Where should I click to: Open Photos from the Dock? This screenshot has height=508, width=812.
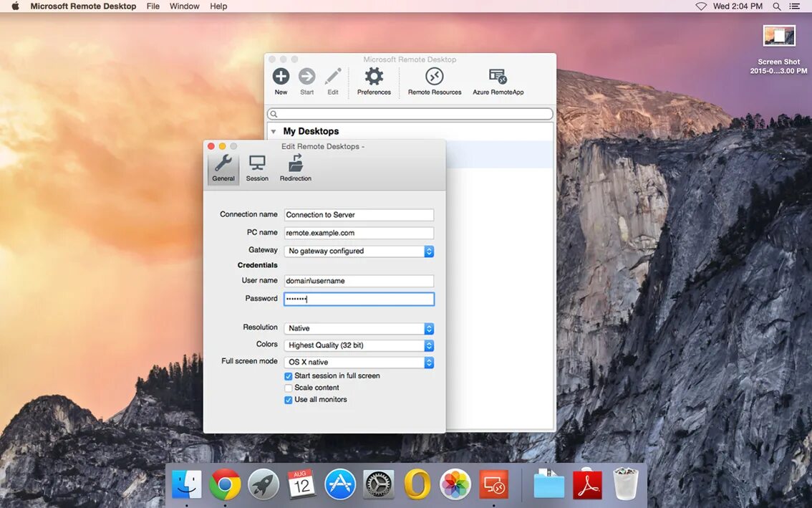455,484
